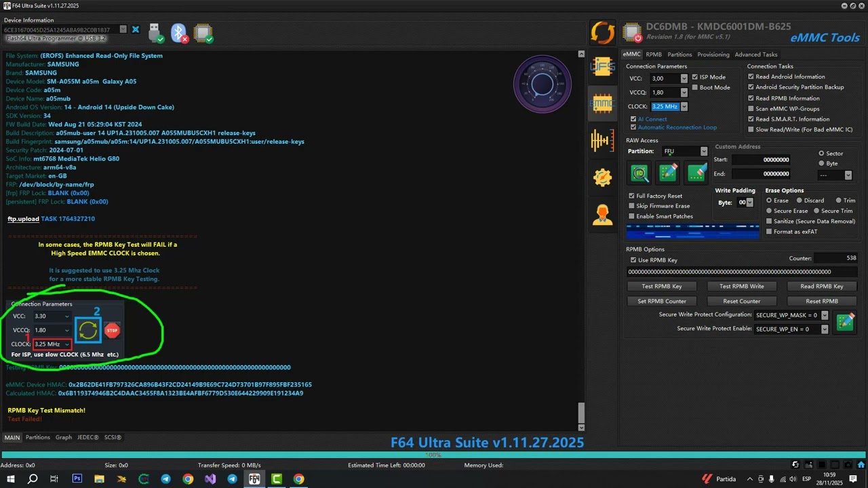Image resolution: width=868 pixels, height=488 pixels.
Task: Open the support person sidebar icon
Action: pos(602,215)
